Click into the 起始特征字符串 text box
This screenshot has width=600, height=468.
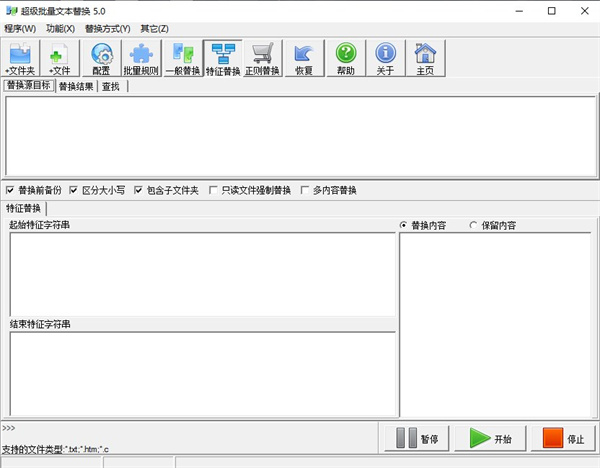coord(203,274)
